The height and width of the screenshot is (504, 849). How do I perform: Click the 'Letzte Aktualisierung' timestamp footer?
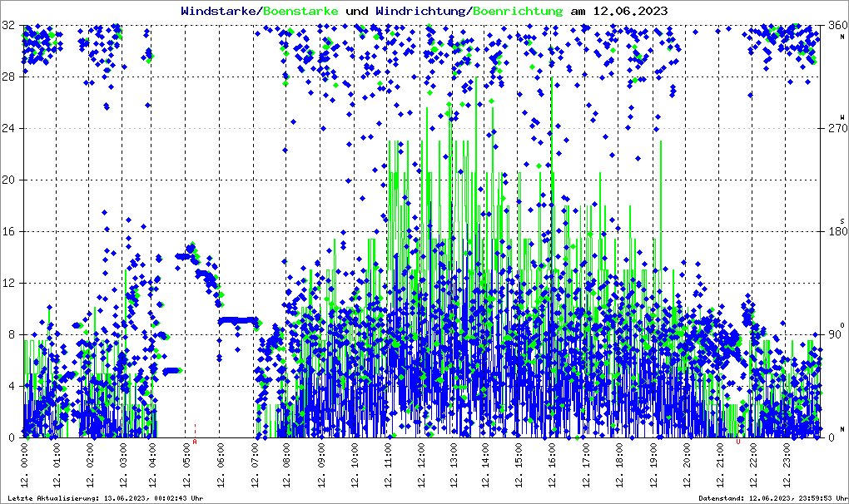(x=106, y=498)
